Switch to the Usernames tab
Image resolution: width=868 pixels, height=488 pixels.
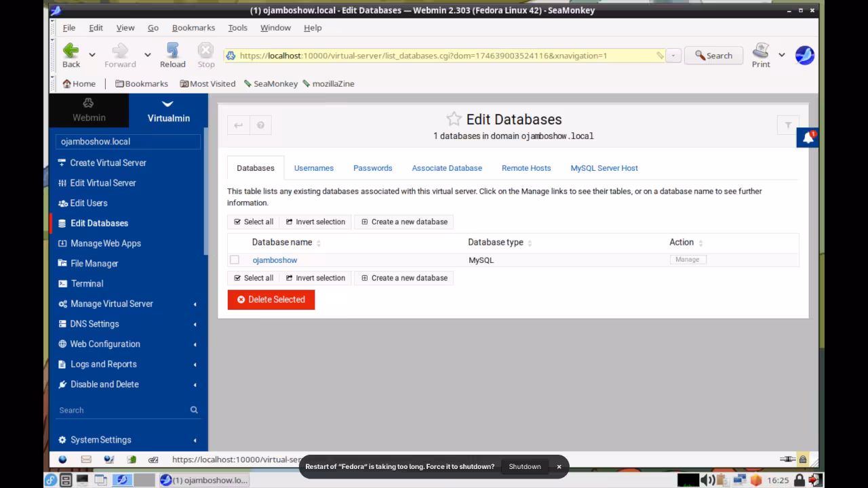point(314,168)
